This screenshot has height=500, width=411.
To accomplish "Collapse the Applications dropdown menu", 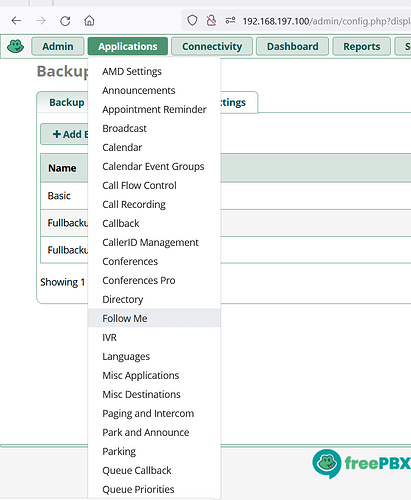I will [x=128, y=46].
